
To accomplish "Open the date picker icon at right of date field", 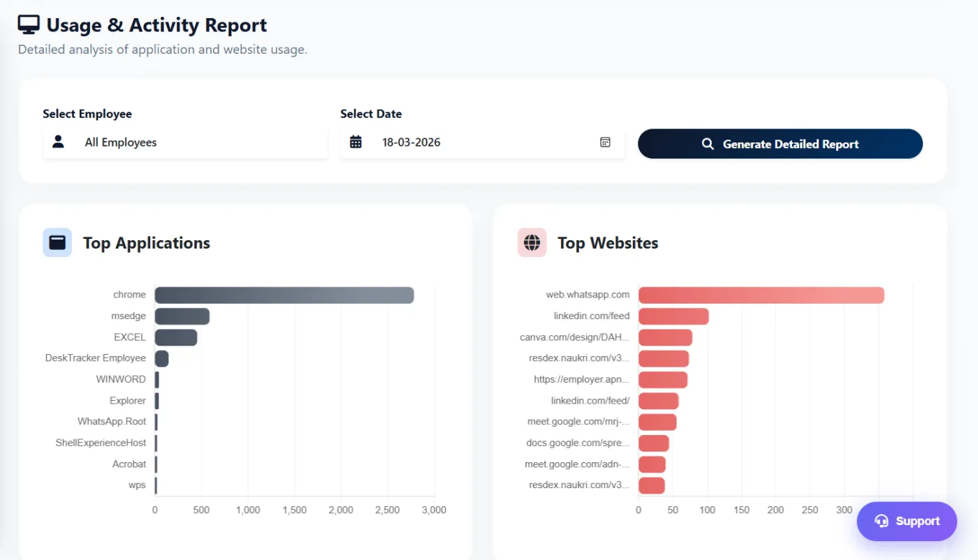I will (605, 142).
